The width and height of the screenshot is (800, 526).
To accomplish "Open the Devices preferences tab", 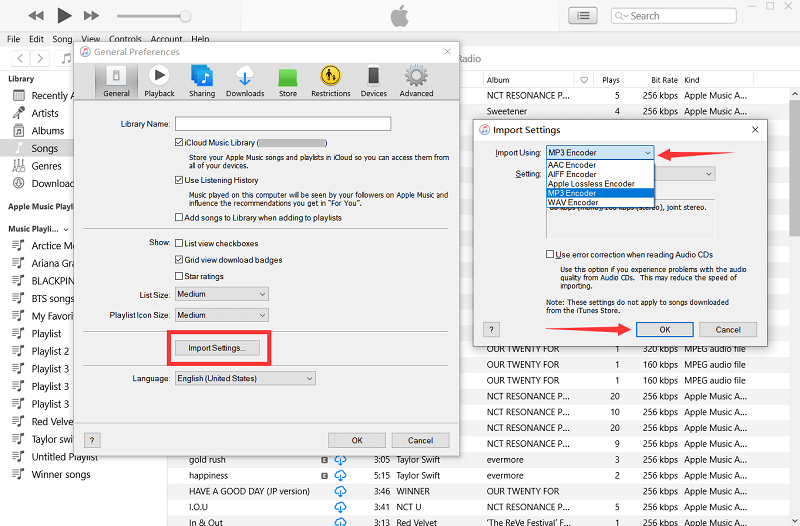I will tap(373, 81).
